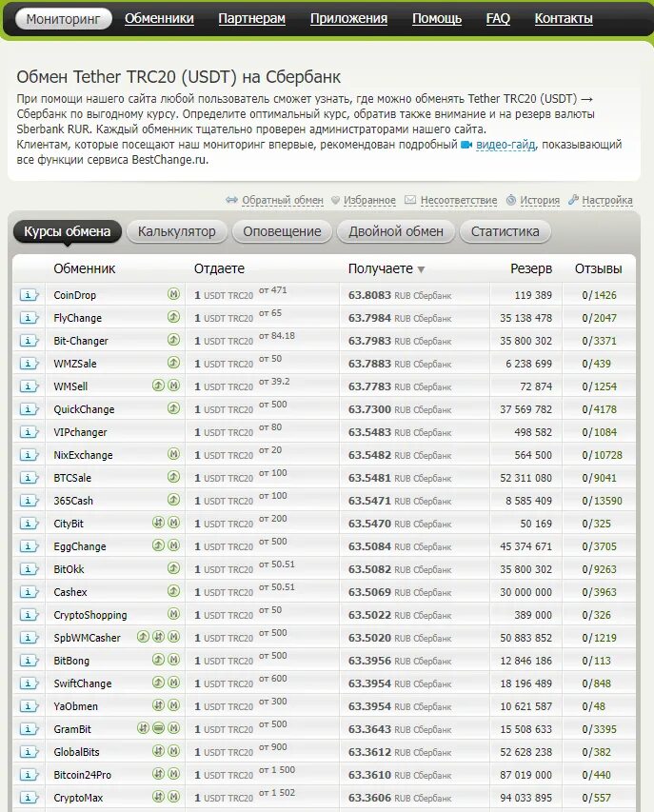Open the Статистика tab

[505, 231]
